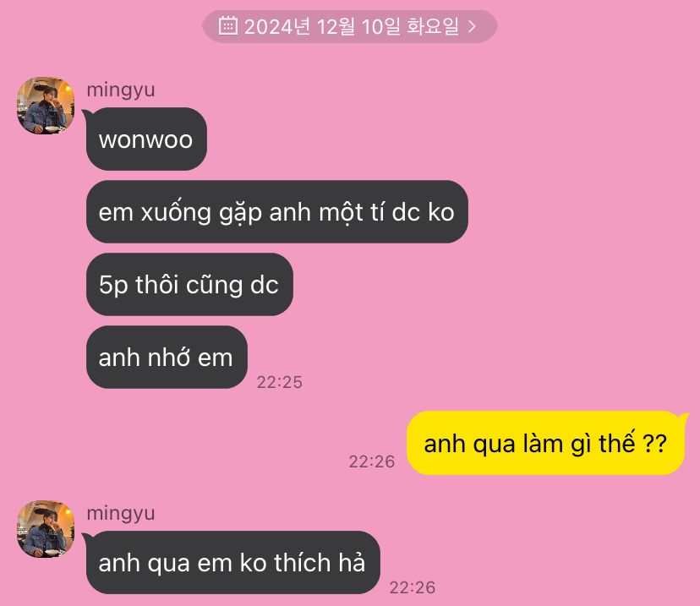The width and height of the screenshot is (700, 606).
Task: Select the 'em xuống gặp anh một tí dc ko' bubble
Action: (x=276, y=211)
